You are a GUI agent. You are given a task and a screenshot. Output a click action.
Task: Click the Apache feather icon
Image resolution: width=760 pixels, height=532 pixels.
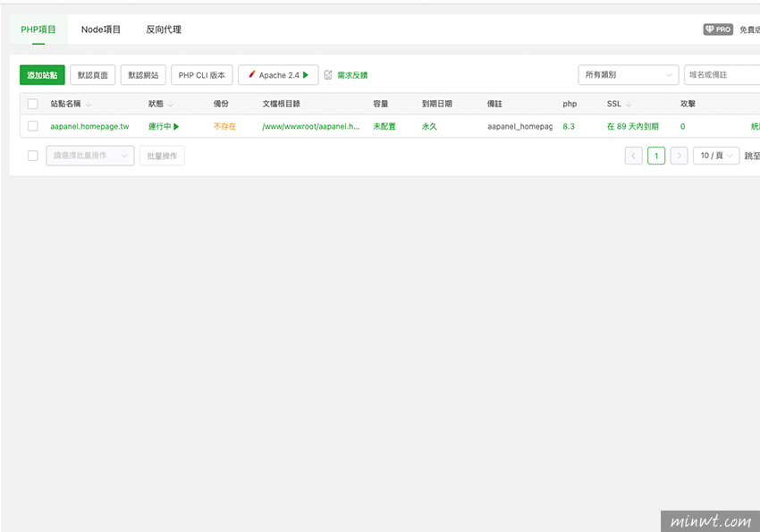coord(251,74)
